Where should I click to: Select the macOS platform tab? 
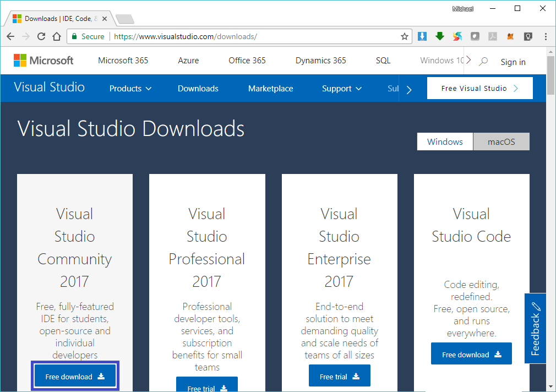point(501,141)
